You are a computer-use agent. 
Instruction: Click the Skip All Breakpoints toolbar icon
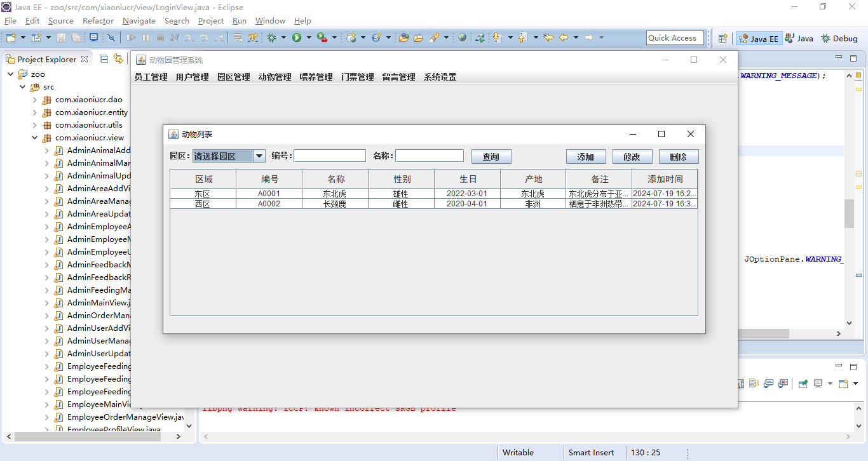pos(111,38)
